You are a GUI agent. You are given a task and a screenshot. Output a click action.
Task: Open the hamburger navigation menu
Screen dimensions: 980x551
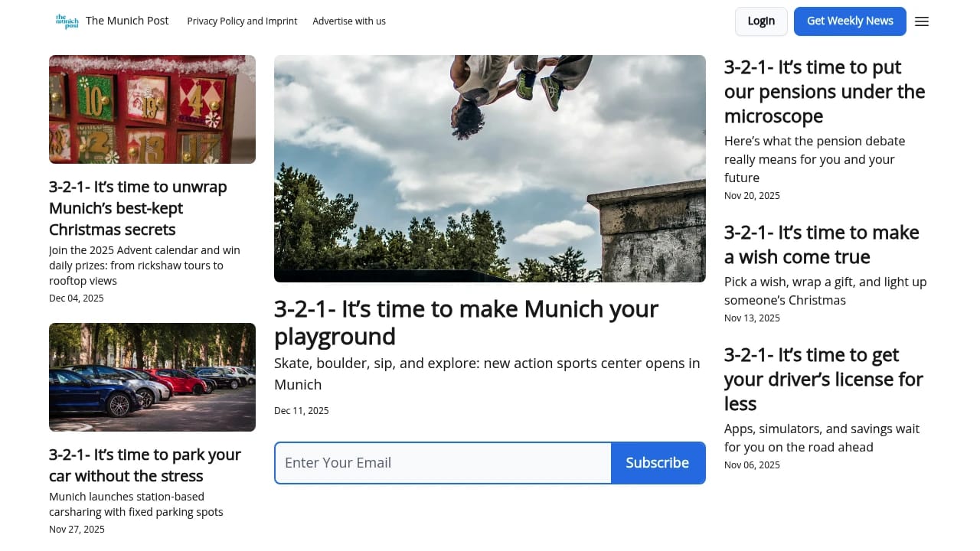[x=922, y=21]
